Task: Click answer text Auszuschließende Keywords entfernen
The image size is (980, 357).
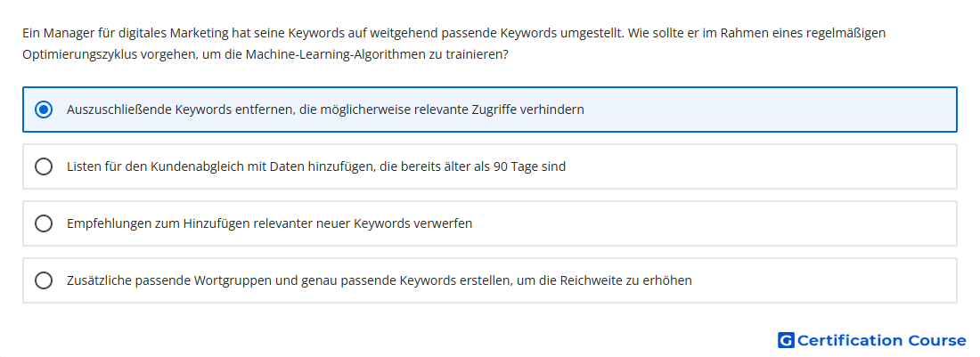Action: (x=325, y=110)
